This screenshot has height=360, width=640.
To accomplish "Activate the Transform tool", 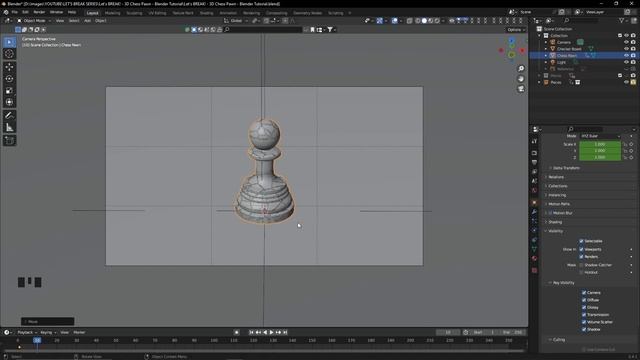I will (x=9, y=102).
